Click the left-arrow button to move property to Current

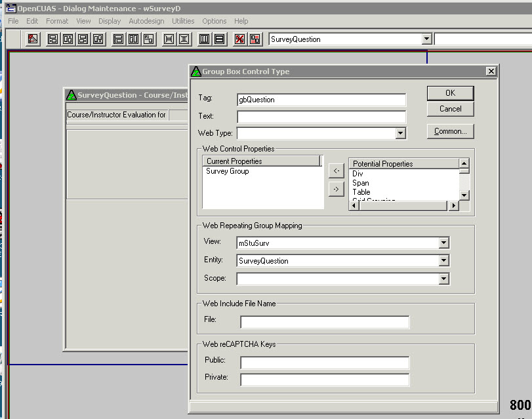(x=335, y=171)
